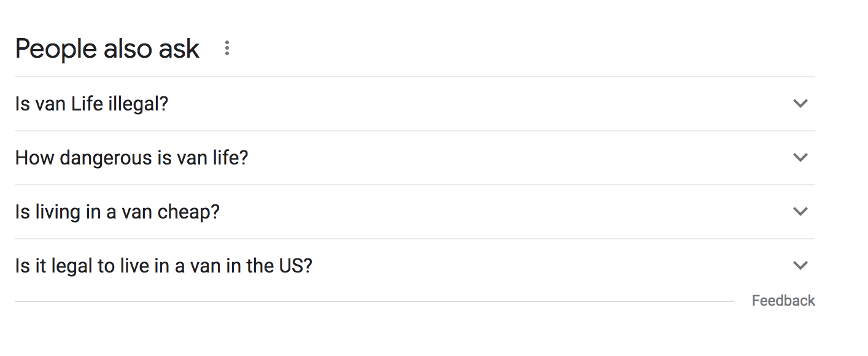Send feedback about the People also ask box

coord(783,301)
